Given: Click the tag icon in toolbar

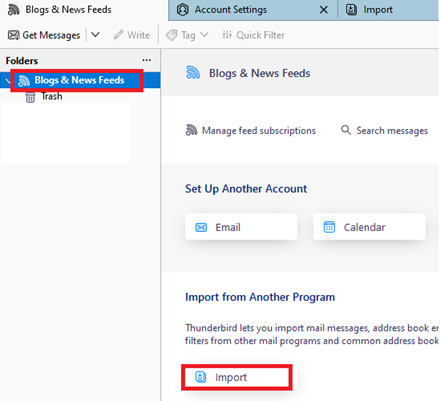Looking at the screenshot, I should (172, 35).
